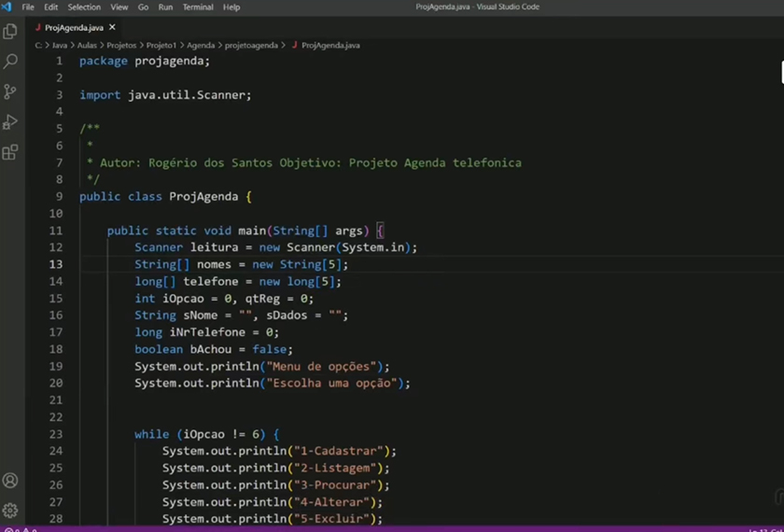
Task: Click the Accounts icon in activity bar
Action: 10,481
